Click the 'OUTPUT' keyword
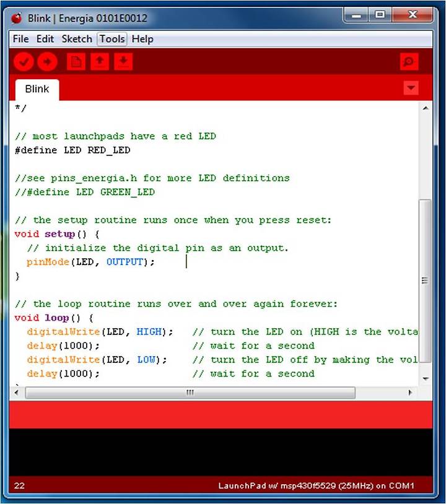Image resolution: width=446 pixels, height=504 pixels. (125, 262)
